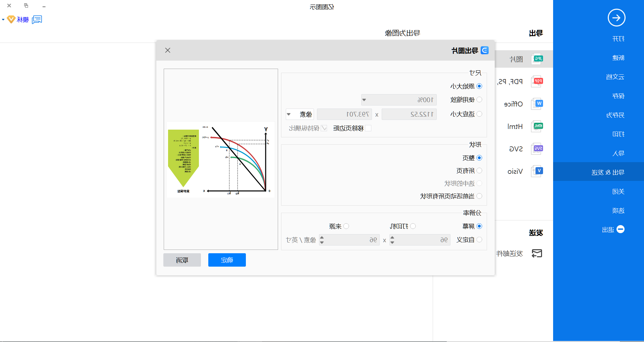Viewport: 644px width, 342px height.
Task: Select the Html export file icon
Action: [x=537, y=126]
